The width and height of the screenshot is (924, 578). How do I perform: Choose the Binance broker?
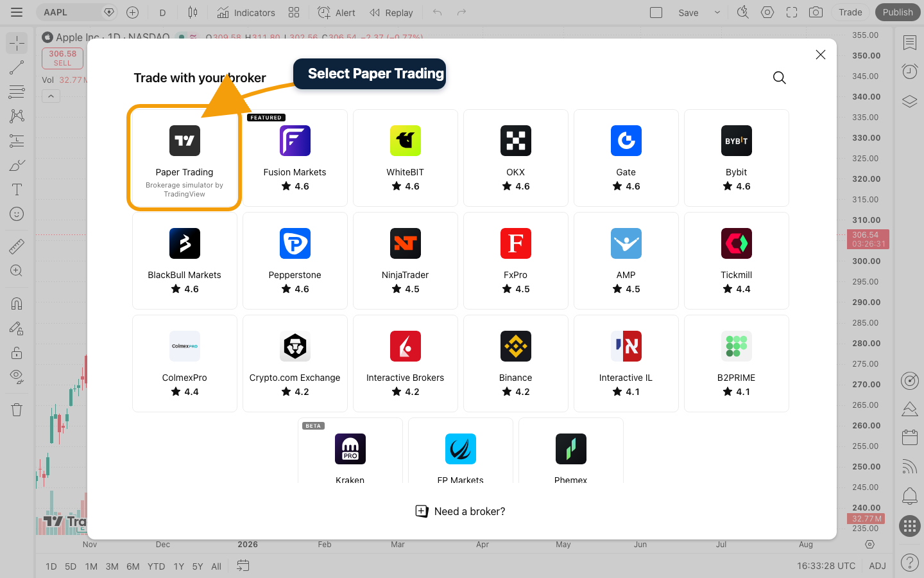(x=516, y=363)
